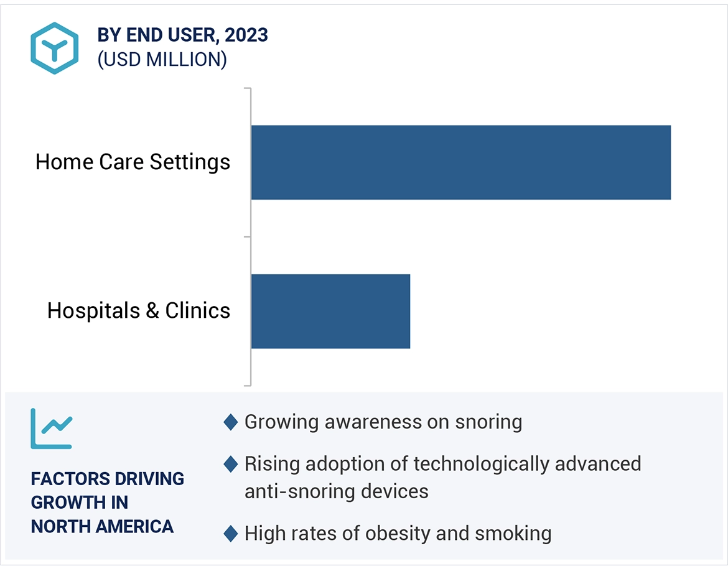Select the BY END USER, 2023 title
The image size is (728, 566).
tap(182, 35)
